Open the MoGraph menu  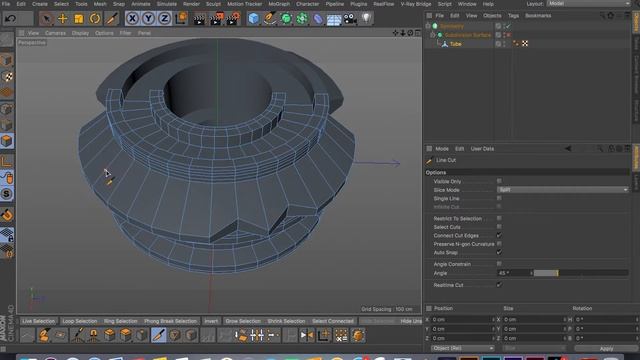pos(279,4)
